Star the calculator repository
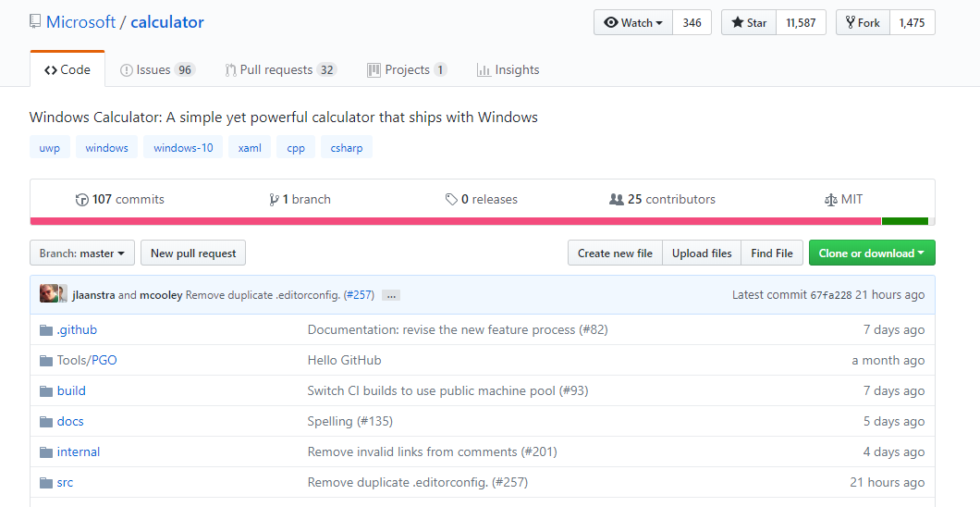The height and width of the screenshot is (507, 980). [x=749, y=22]
